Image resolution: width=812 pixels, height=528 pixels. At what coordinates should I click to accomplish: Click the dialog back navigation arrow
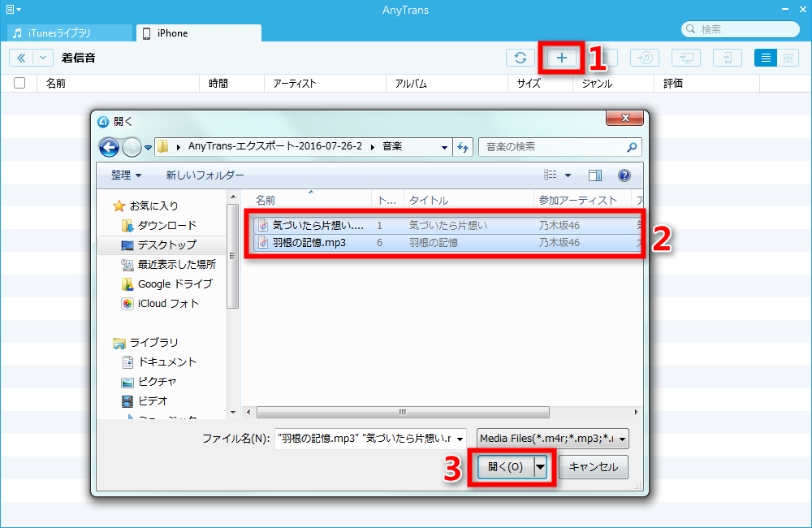point(109,147)
